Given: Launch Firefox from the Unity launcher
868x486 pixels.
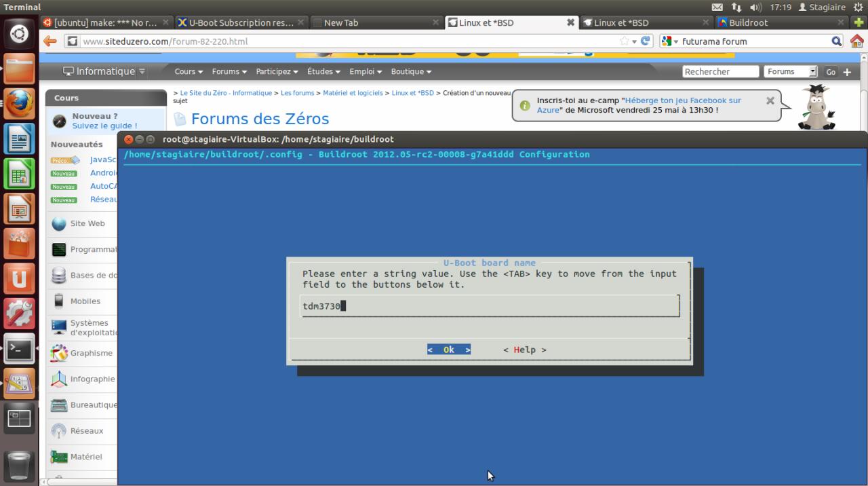Looking at the screenshot, I should pyautogui.click(x=18, y=104).
